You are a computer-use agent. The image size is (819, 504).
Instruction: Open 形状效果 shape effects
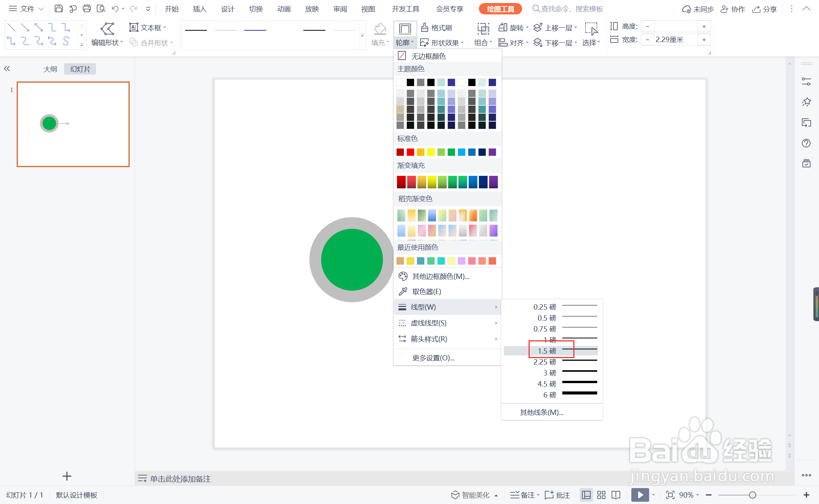tap(442, 42)
